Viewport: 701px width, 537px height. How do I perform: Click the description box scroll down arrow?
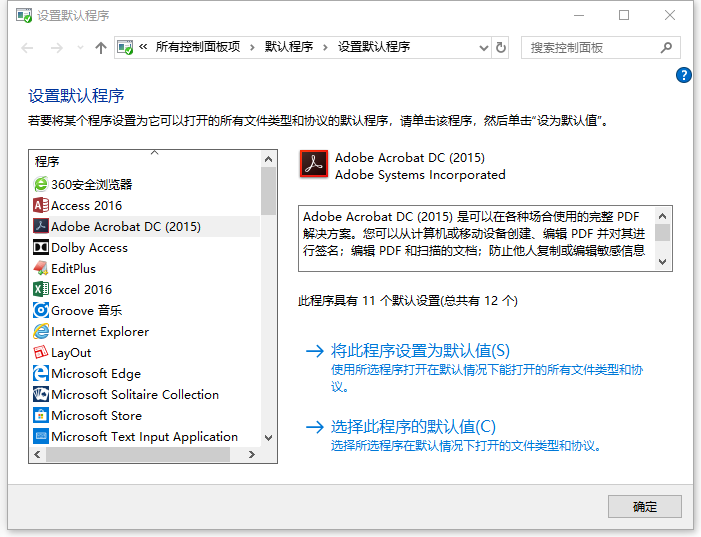[663, 262]
